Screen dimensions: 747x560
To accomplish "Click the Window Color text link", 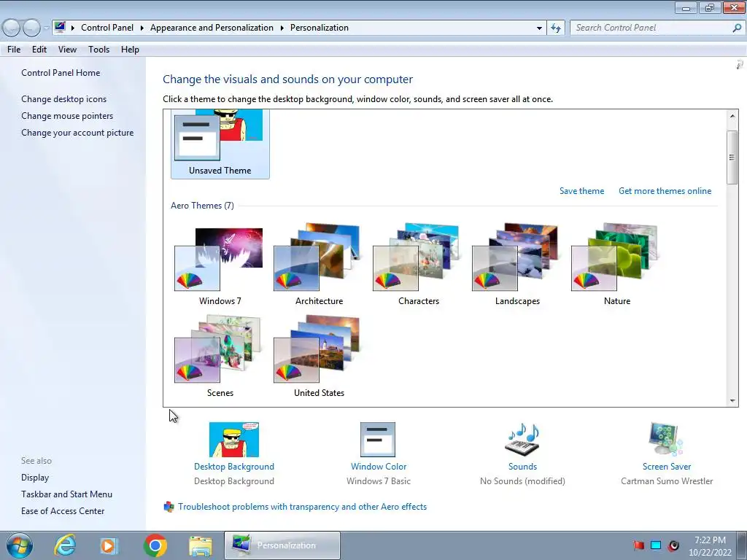I will coord(379,467).
